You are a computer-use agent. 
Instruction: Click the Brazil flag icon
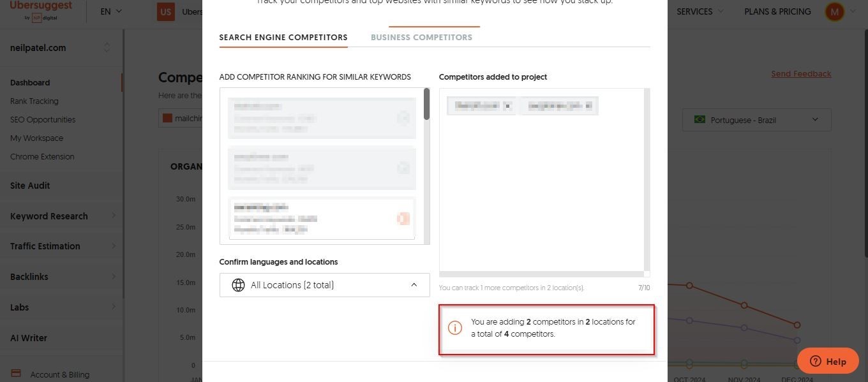click(700, 120)
